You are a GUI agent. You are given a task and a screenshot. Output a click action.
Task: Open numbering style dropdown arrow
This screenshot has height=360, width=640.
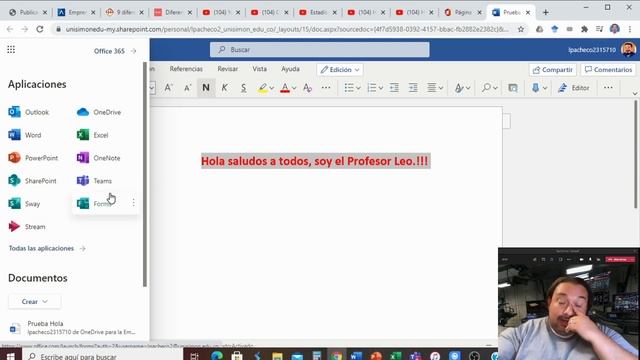(380, 88)
